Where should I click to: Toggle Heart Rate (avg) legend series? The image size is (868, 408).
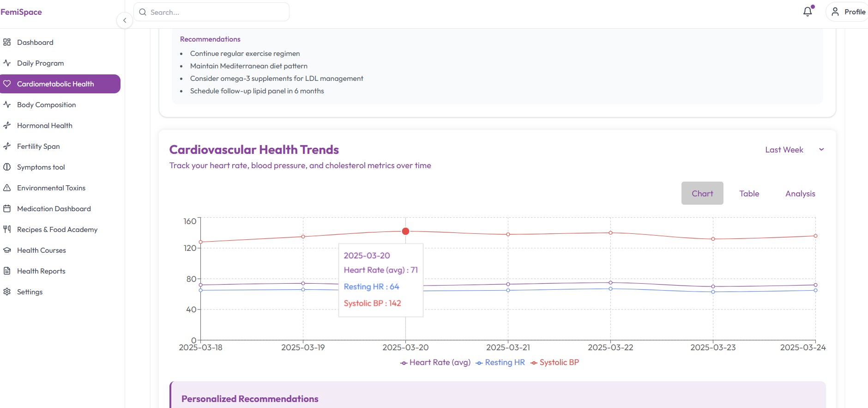tap(435, 362)
